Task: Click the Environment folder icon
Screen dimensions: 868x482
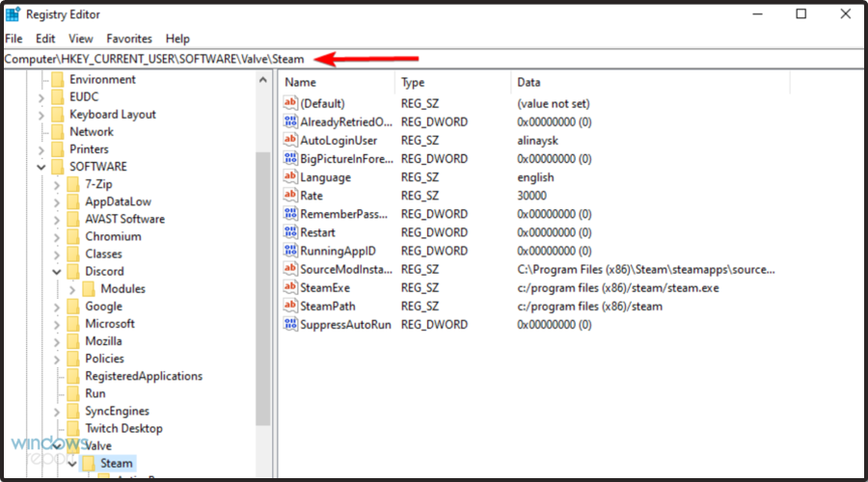Action: 58,80
